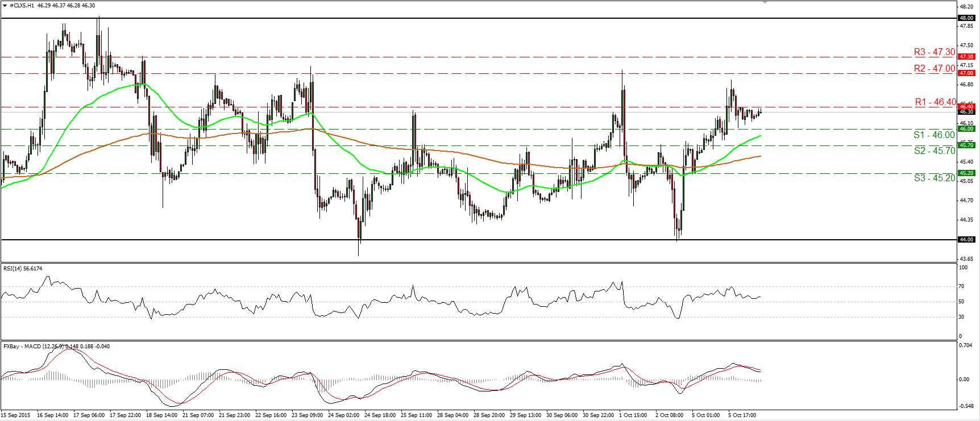Select the R2 - 47.00 resistance label
The height and width of the screenshot is (421, 980).
pos(935,69)
